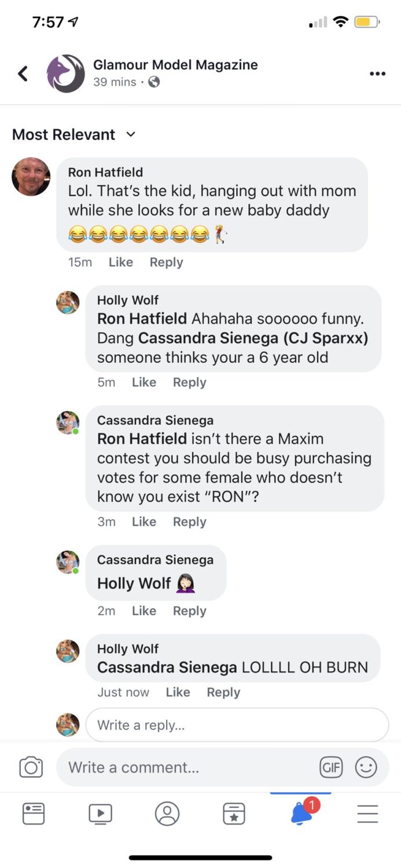Tap the back arrow icon
The width and height of the screenshot is (401, 868).
(23, 73)
